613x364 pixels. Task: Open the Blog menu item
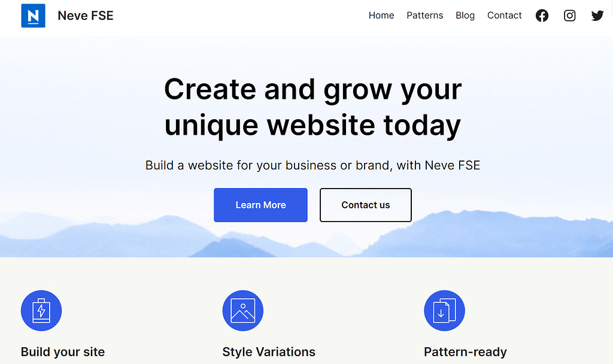(465, 15)
